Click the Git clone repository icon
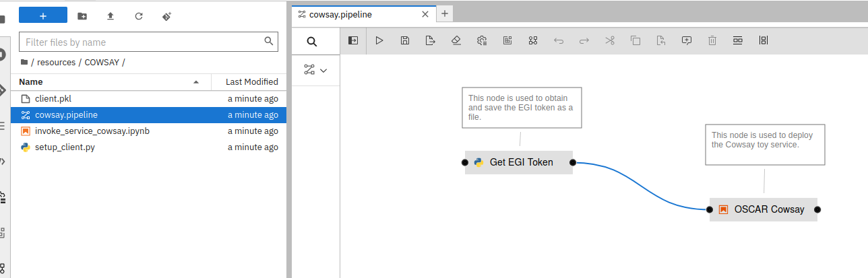This screenshot has width=868, height=278. (167, 15)
